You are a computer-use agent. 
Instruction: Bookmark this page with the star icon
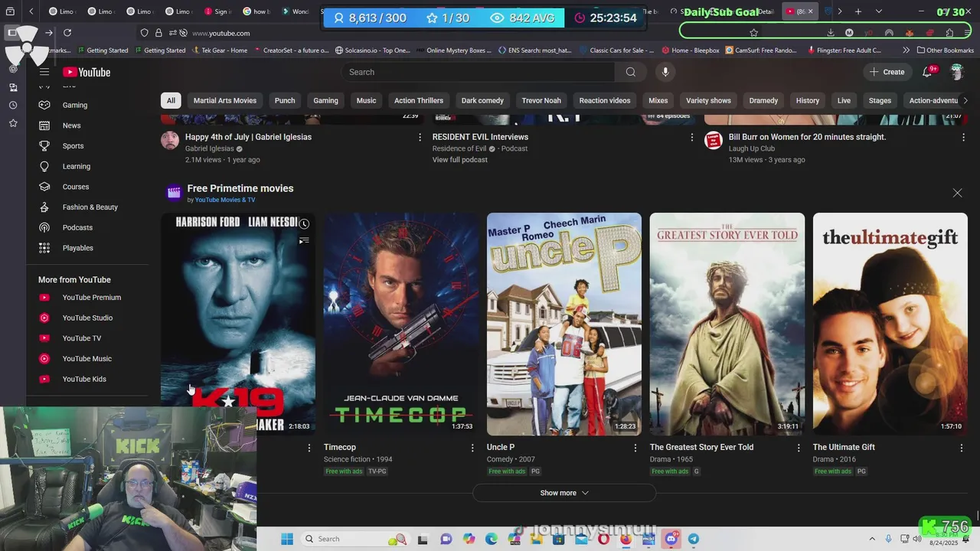pyautogui.click(x=753, y=33)
